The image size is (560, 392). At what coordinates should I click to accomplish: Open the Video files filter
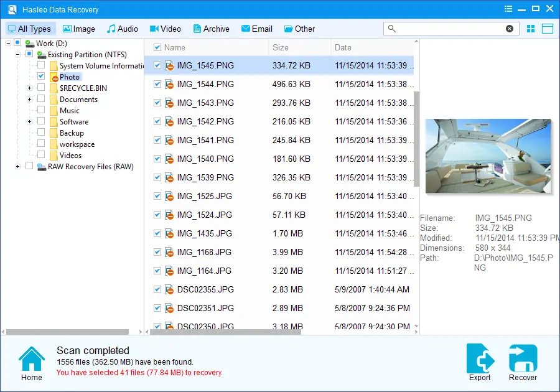pyautogui.click(x=165, y=29)
